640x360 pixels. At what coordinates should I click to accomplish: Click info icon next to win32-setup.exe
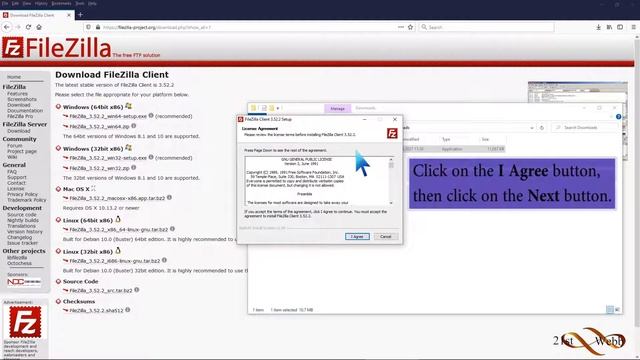point(151,157)
